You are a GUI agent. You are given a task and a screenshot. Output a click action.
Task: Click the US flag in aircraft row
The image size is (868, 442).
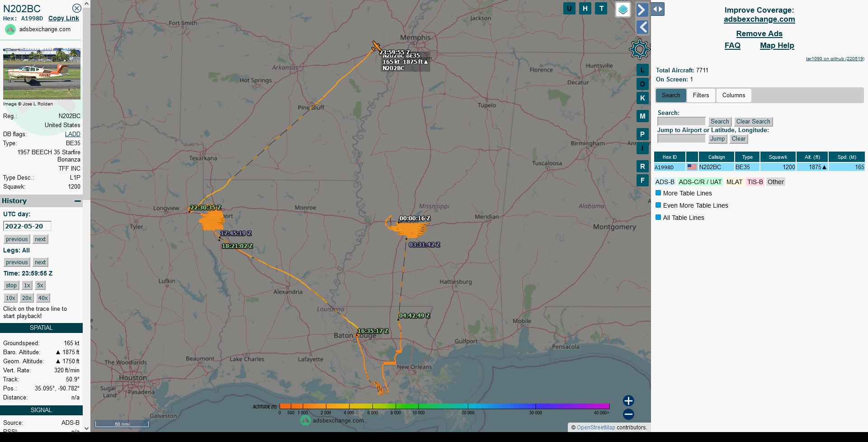coord(692,167)
